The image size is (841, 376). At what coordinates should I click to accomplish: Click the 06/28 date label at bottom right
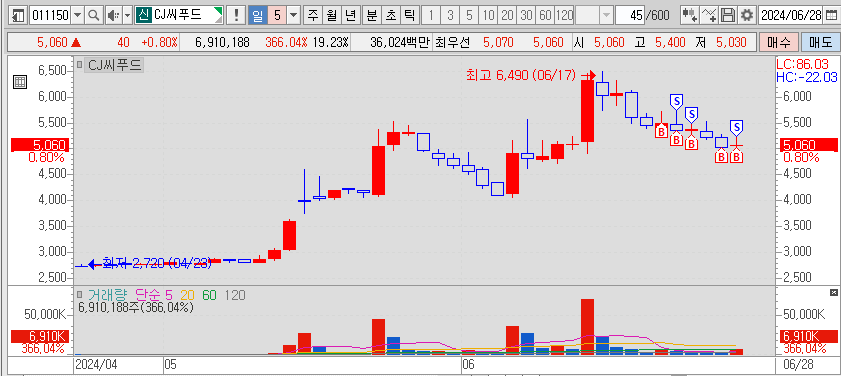pyautogui.click(x=798, y=365)
